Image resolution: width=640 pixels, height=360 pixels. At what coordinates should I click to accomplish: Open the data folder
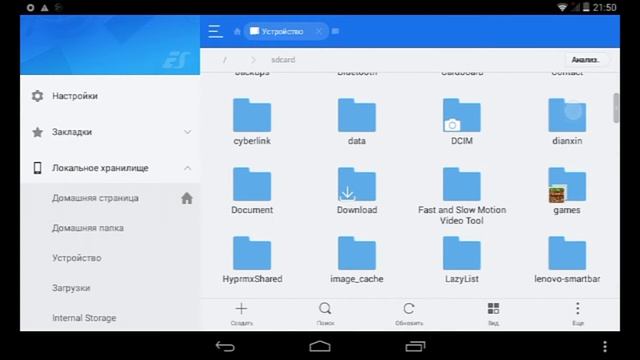(x=357, y=122)
